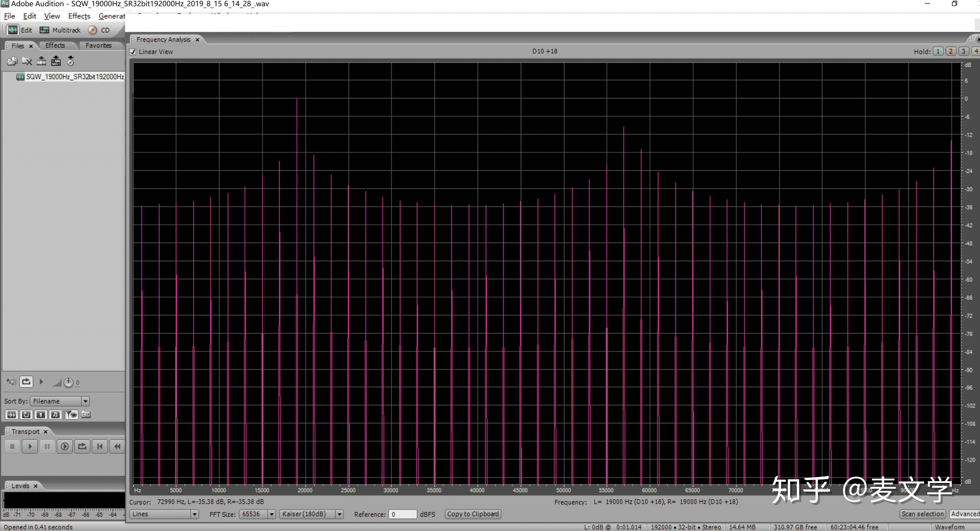980x531 pixels.
Task: Click the Close Files folder icon
Action: 27,61
